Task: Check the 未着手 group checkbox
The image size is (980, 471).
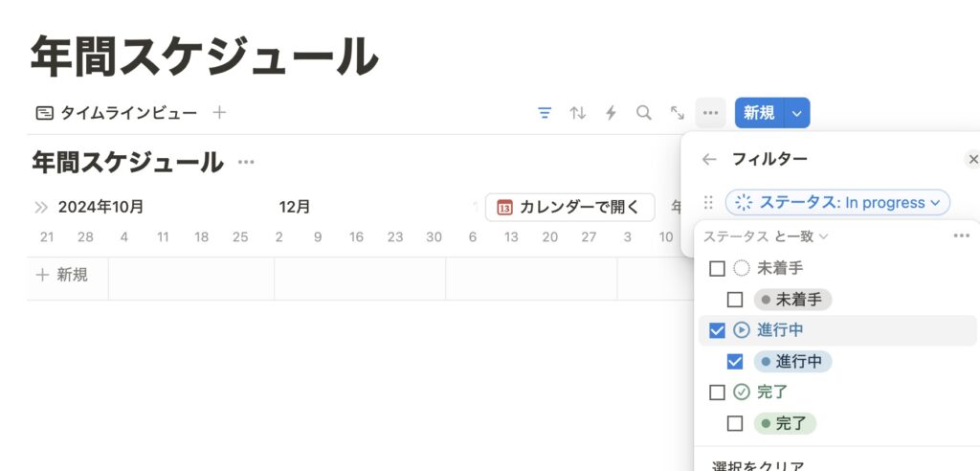Action: click(x=717, y=269)
